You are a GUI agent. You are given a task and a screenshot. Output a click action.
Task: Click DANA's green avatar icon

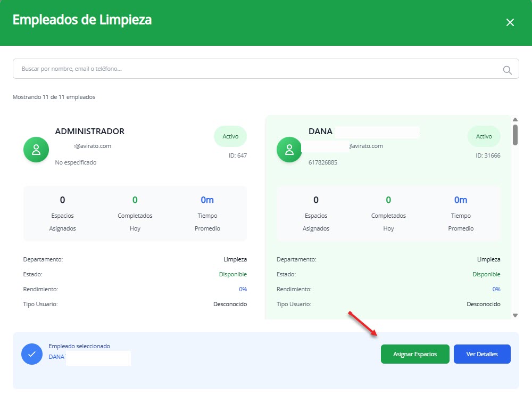(289, 150)
